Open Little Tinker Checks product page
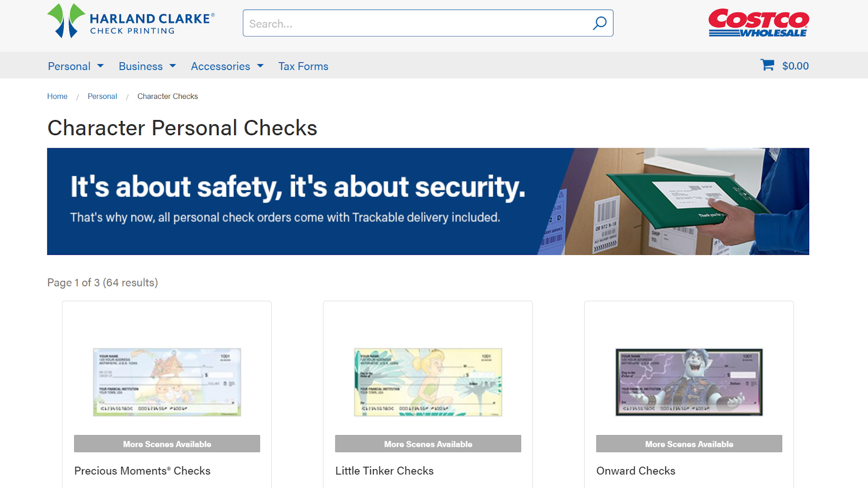 384,470
